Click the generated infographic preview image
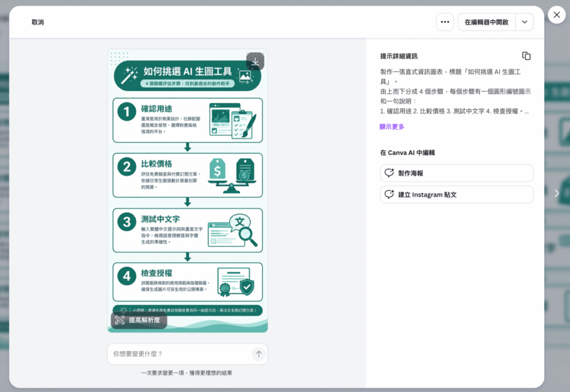This screenshot has width=570, height=392. point(188,191)
